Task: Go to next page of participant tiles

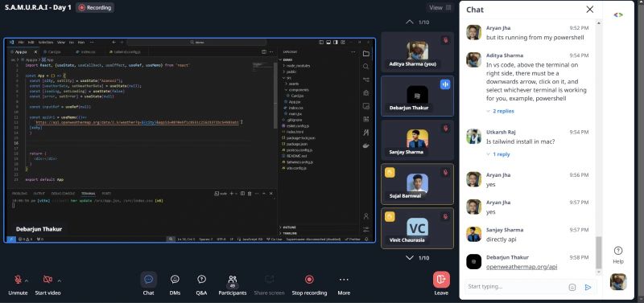Action: [x=410, y=257]
